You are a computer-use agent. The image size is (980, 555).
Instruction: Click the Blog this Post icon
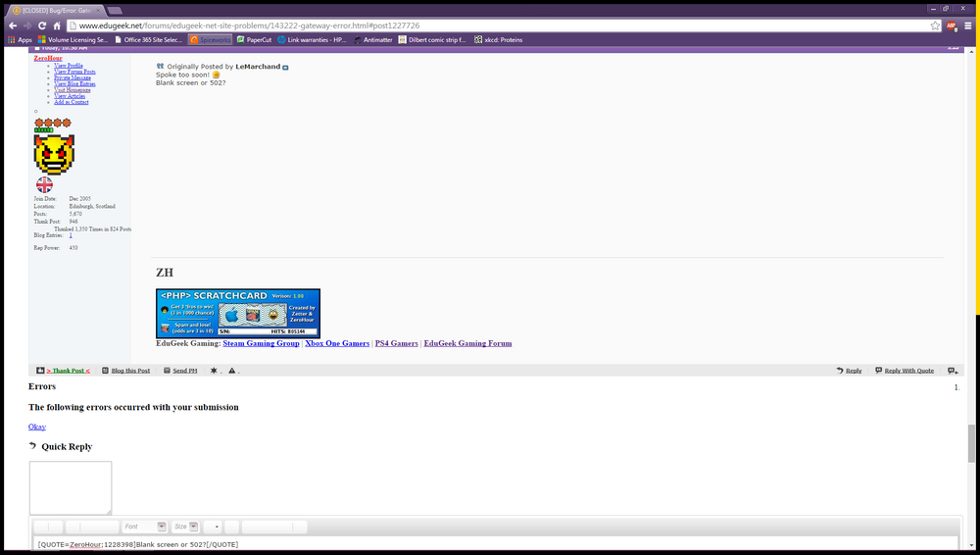click(x=105, y=371)
